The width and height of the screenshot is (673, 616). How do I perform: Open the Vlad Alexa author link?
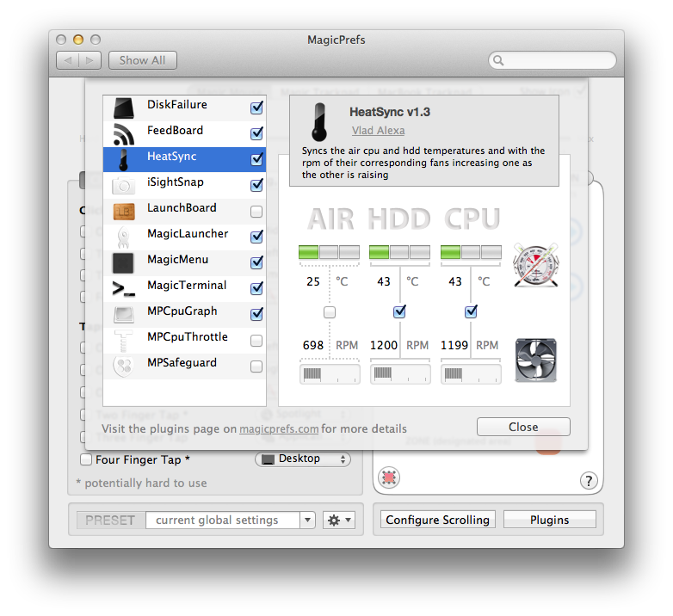click(x=378, y=131)
